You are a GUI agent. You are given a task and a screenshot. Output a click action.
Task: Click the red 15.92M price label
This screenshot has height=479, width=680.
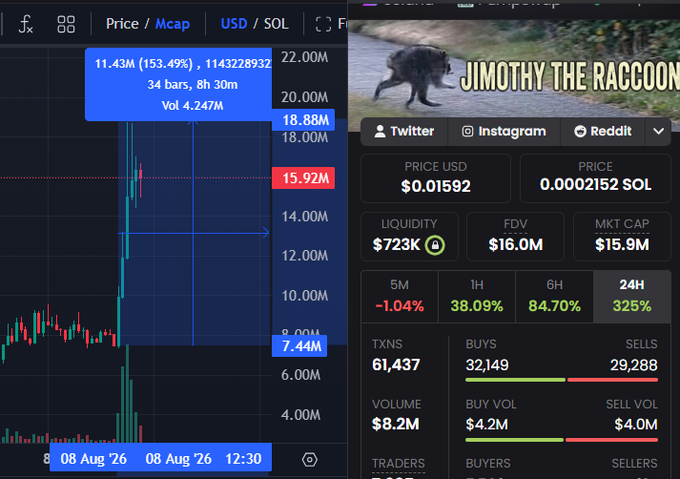[303, 178]
